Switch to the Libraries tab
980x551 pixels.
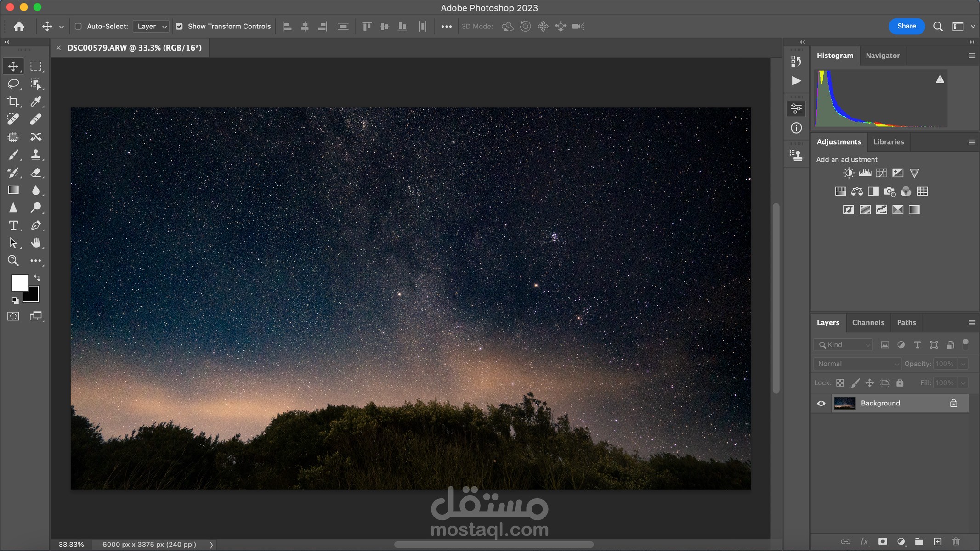[x=888, y=142]
